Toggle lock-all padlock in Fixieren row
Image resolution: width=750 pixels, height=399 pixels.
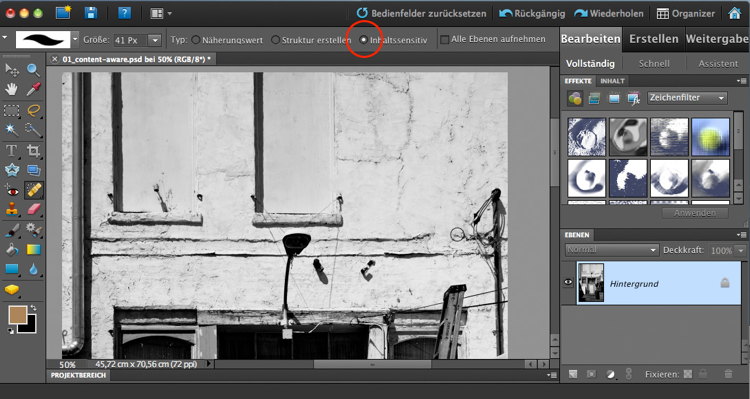coord(703,374)
